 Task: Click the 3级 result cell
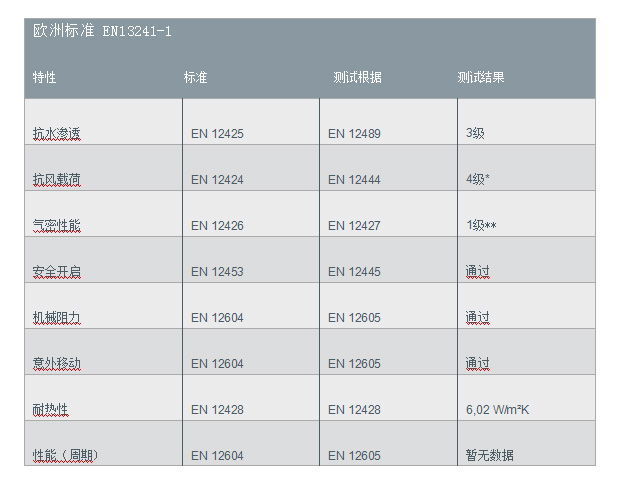(x=475, y=133)
